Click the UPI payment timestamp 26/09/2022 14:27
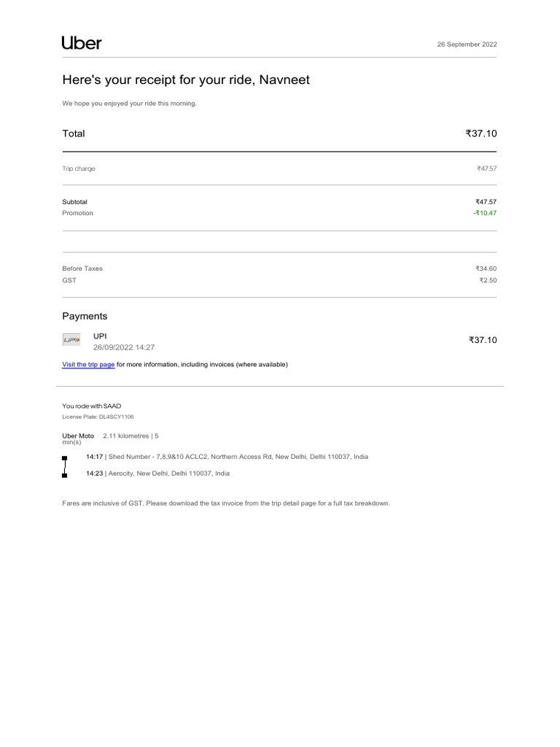 (x=124, y=348)
